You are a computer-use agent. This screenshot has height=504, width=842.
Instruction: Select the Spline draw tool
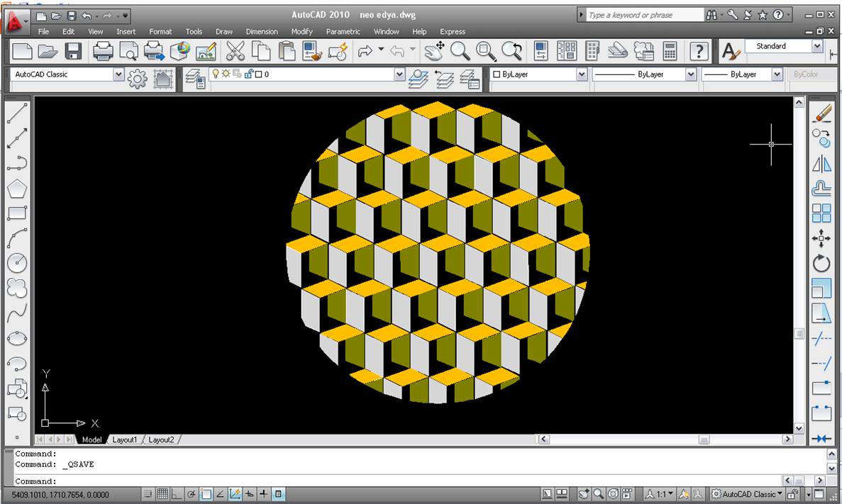pyautogui.click(x=16, y=313)
